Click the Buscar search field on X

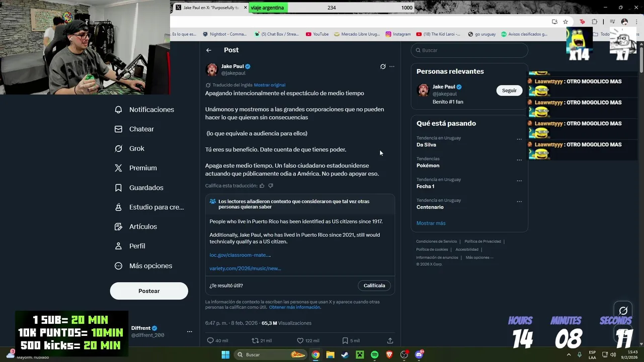click(469, 50)
